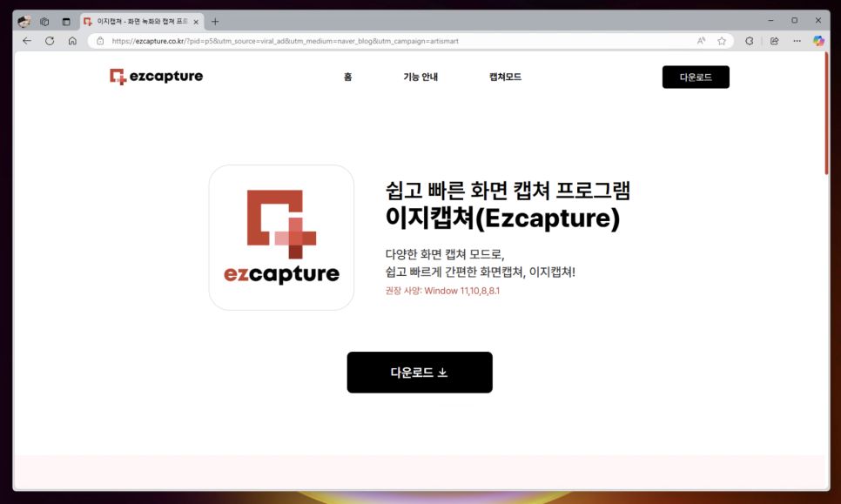The width and height of the screenshot is (841, 504).
Task: Open Read aloud icon in address bar
Action: click(x=701, y=41)
